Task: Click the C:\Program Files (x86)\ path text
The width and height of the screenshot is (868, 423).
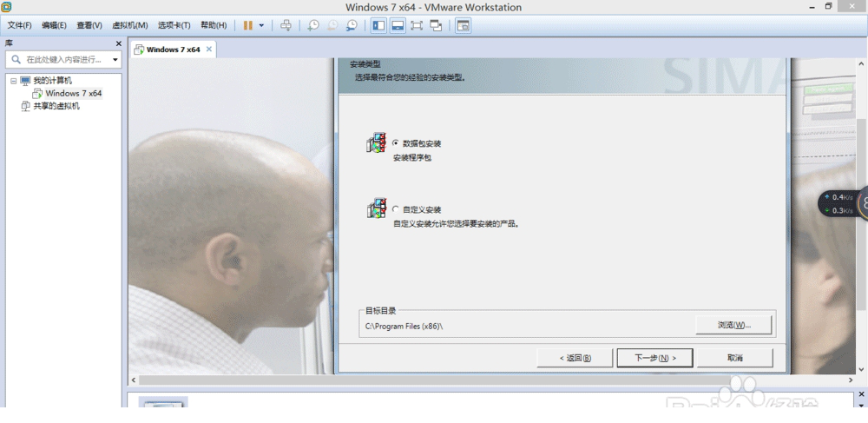Action: point(404,326)
